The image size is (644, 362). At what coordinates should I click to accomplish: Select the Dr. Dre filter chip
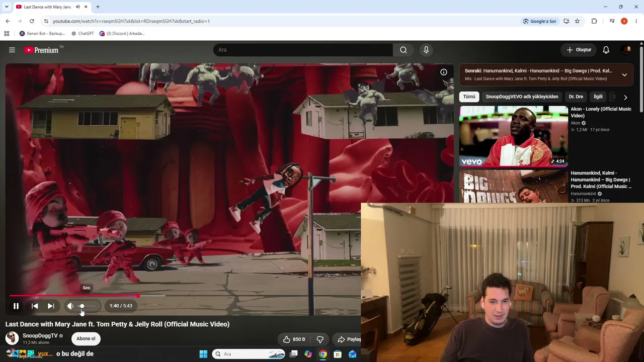pyautogui.click(x=576, y=97)
